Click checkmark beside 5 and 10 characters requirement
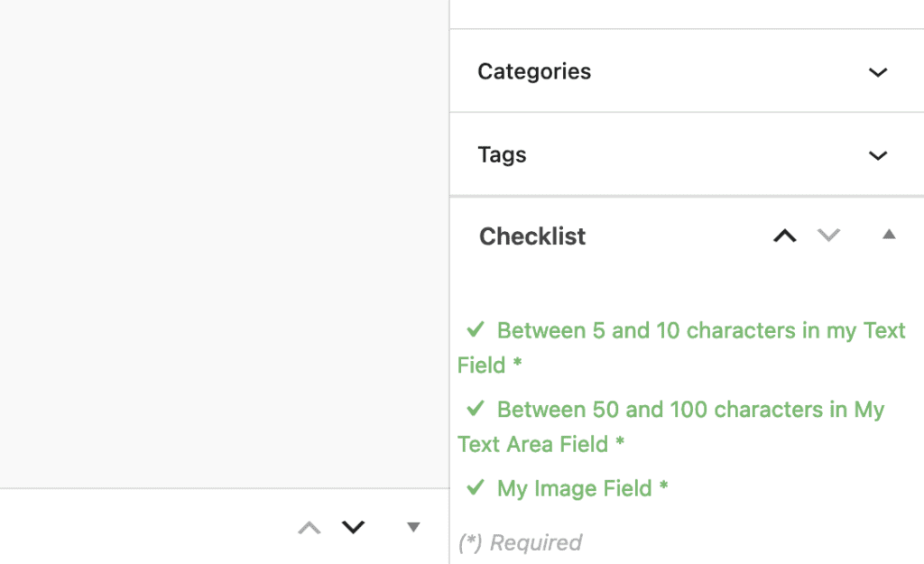Image resolution: width=924 pixels, height=564 pixels. click(476, 330)
